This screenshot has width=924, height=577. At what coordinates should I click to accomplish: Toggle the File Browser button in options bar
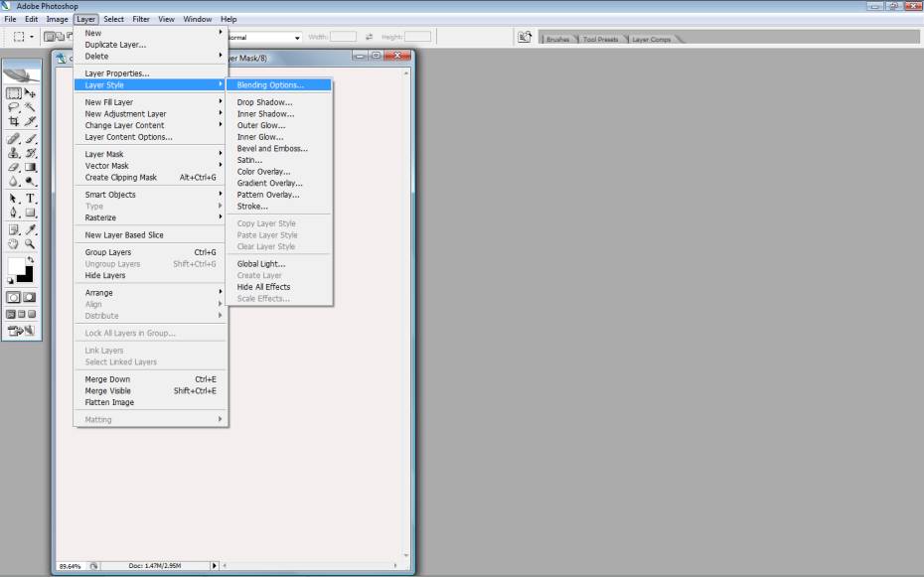[525, 37]
